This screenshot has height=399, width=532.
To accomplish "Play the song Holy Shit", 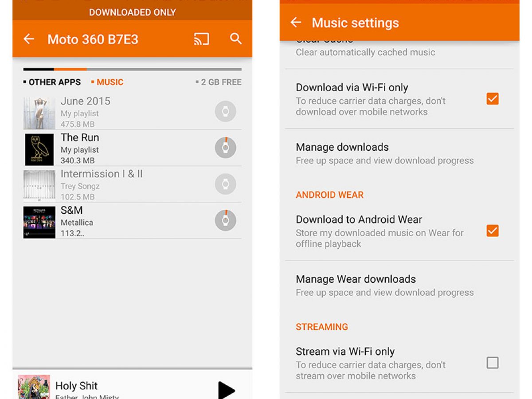I will (226, 390).
